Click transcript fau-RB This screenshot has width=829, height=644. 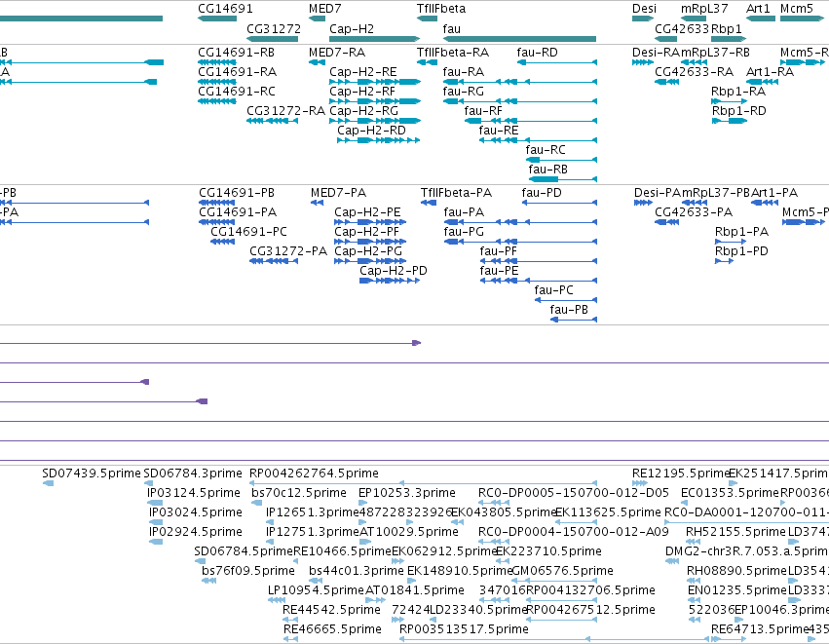[x=548, y=170]
